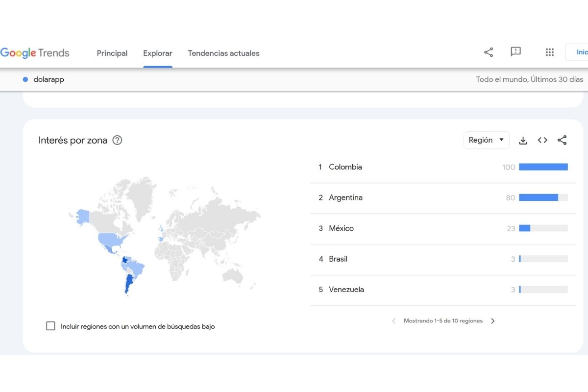Select Brasil in the region list
Image resolution: width=588 pixels, height=392 pixels.
click(x=338, y=259)
